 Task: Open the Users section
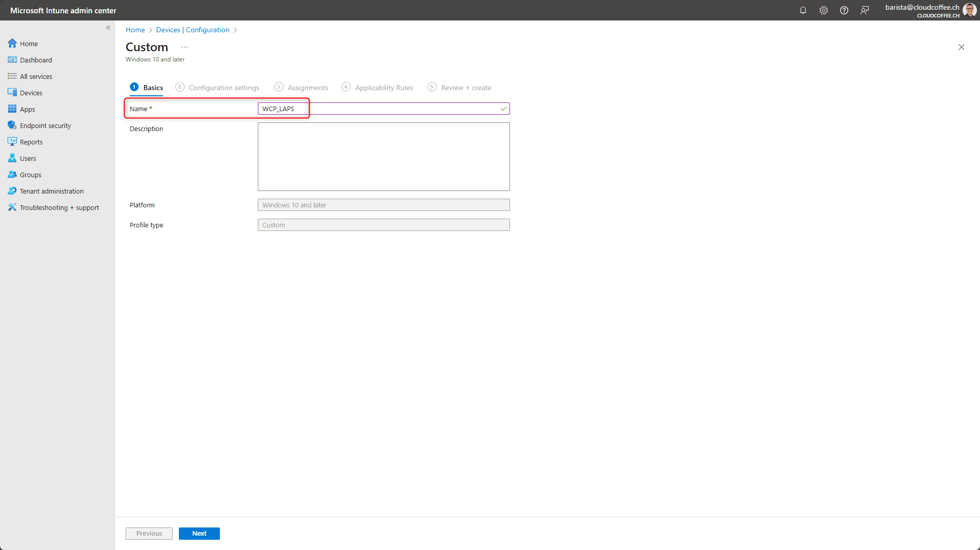28,158
